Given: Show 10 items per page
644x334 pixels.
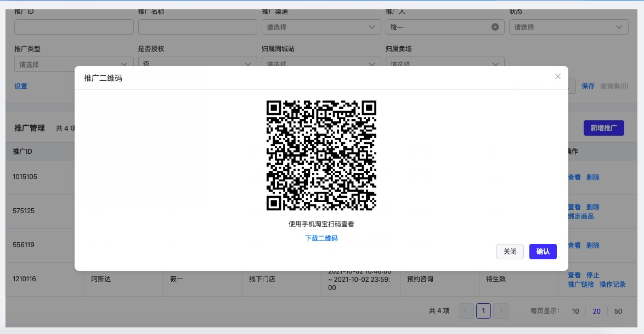Looking at the screenshot, I should point(575,311).
